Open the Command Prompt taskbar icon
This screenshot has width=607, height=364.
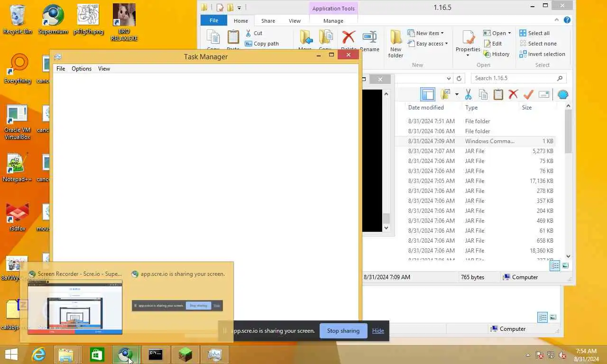click(x=156, y=354)
